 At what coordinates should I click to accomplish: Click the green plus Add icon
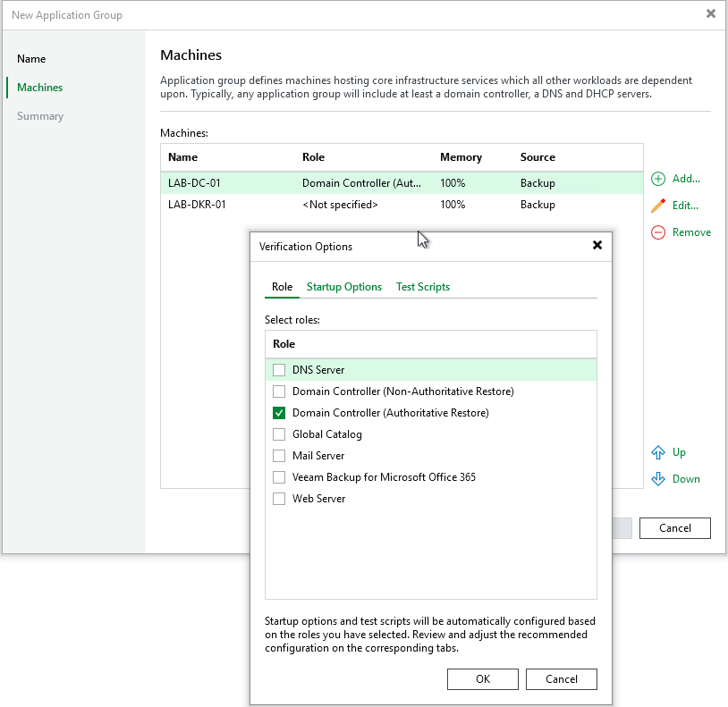click(x=658, y=179)
